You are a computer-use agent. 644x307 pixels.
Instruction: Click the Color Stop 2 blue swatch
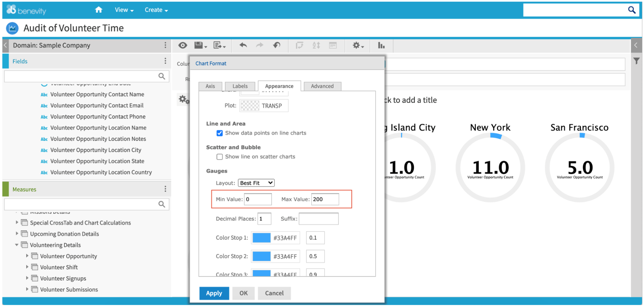(261, 256)
